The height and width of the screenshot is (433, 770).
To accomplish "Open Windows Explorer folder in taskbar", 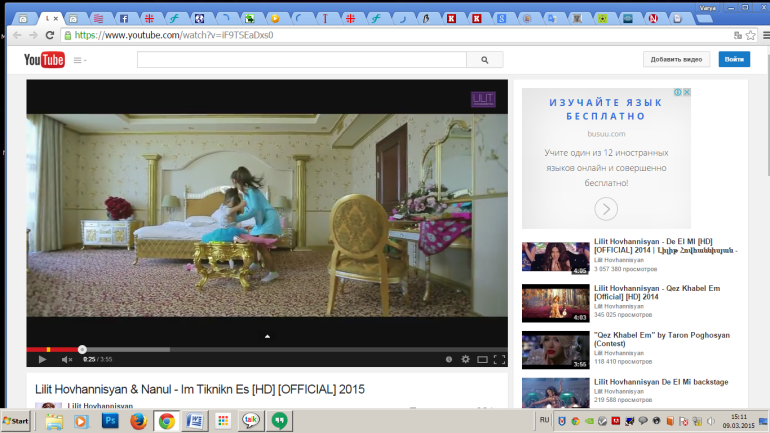I will tap(54, 421).
